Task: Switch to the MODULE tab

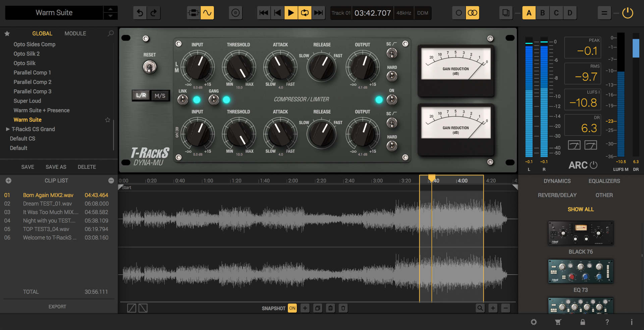Action: click(x=75, y=34)
